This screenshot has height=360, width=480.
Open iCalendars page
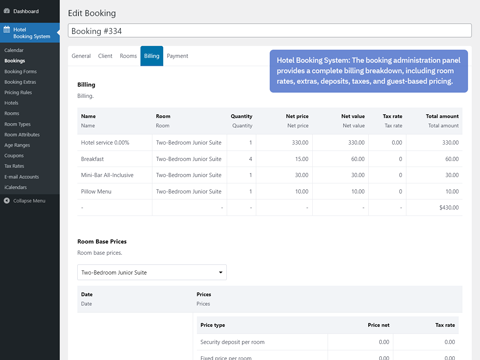[16, 187]
